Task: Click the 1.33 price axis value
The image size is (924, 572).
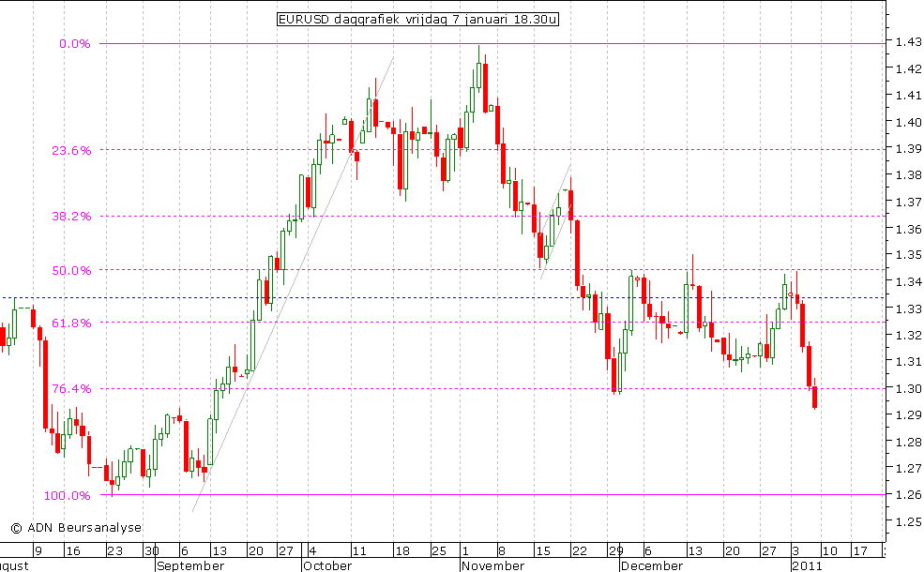Action: pyautogui.click(x=908, y=309)
